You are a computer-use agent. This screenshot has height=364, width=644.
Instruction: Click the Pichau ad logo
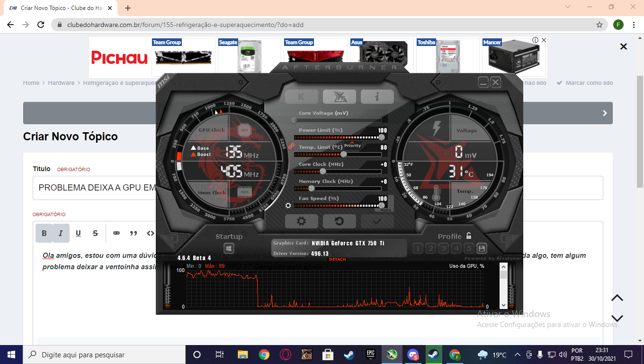pos(119,58)
